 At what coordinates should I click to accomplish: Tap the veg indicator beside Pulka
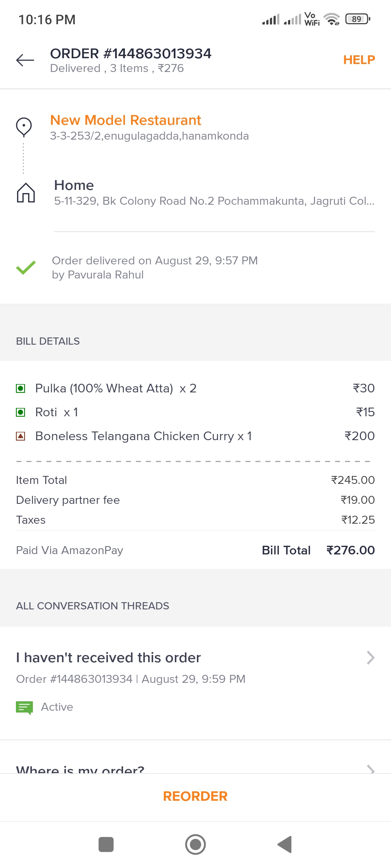pyautogui.click(x=21, y=388)
